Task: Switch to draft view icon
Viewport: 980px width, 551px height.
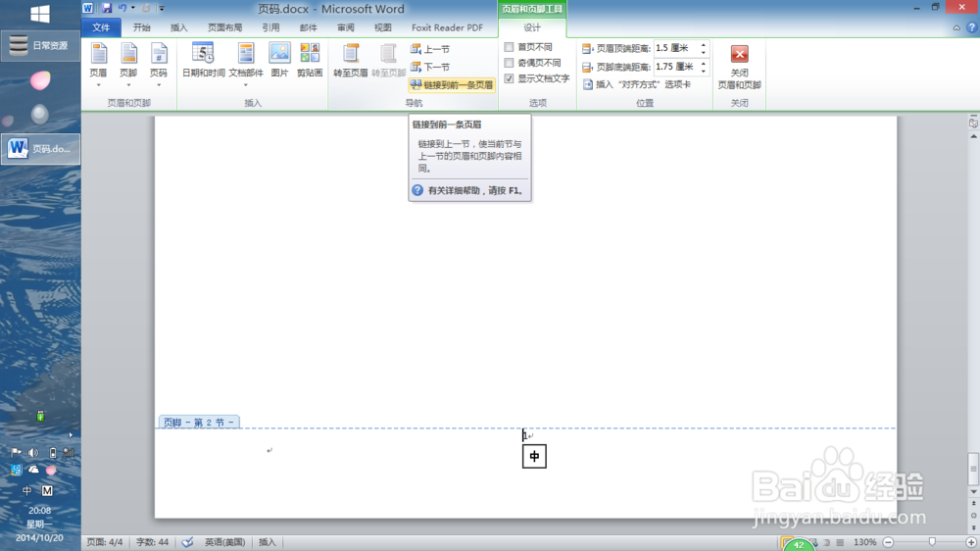Action: (x=840, y=542)
